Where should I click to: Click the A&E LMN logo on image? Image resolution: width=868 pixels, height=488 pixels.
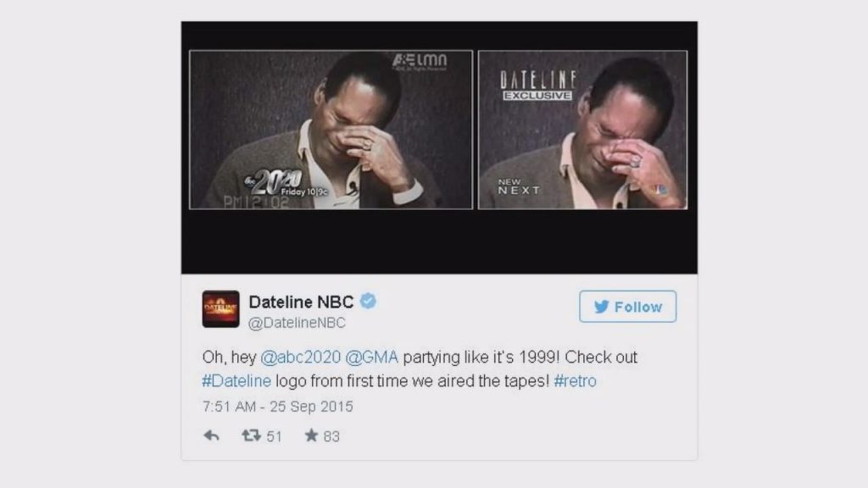tap(420, 61)
